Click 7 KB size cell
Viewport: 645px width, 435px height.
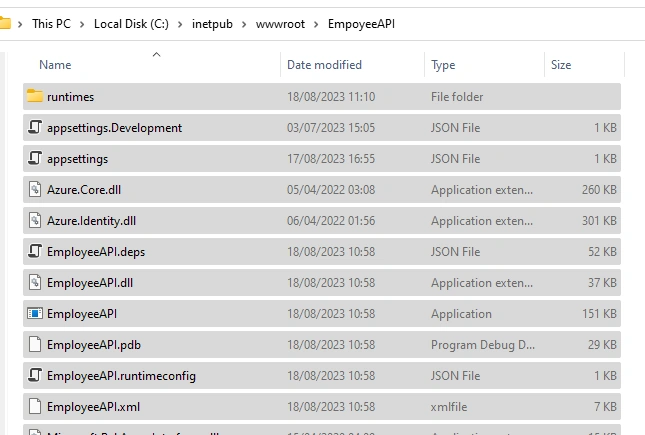click(x=605, y=407)
